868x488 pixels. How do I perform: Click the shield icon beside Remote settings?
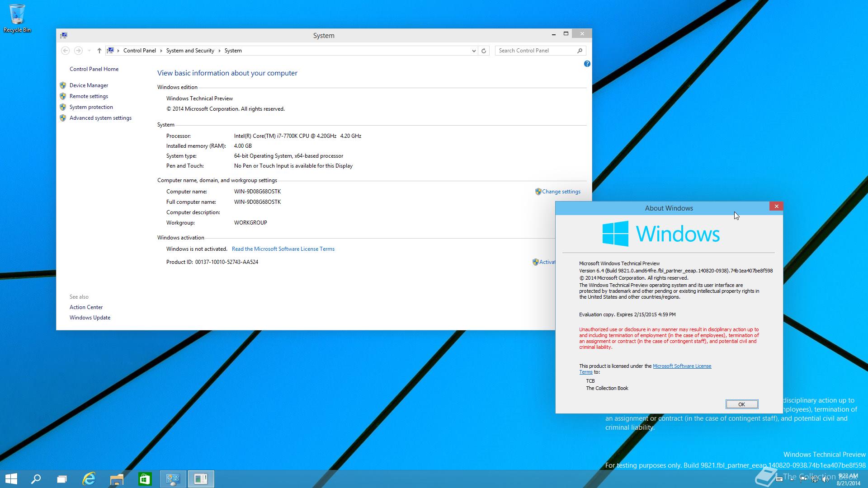click(x=63, y=96)
